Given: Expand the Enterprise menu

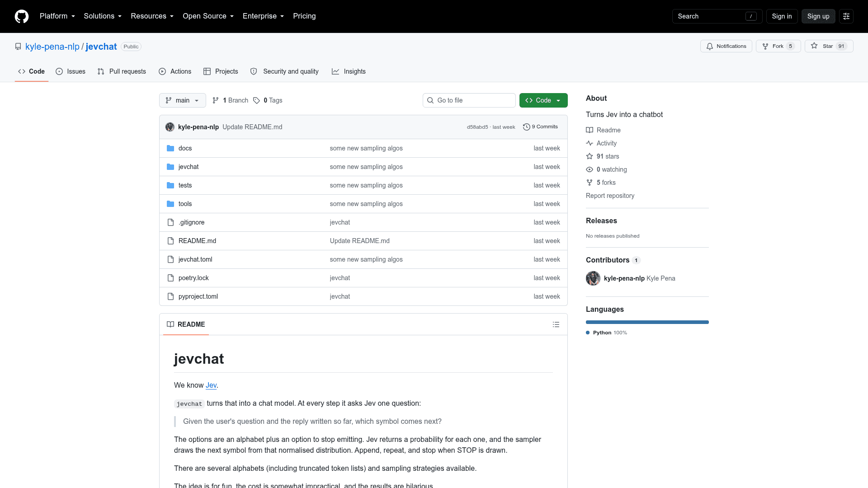Looking at the screenshot, I should click(264, 16).
